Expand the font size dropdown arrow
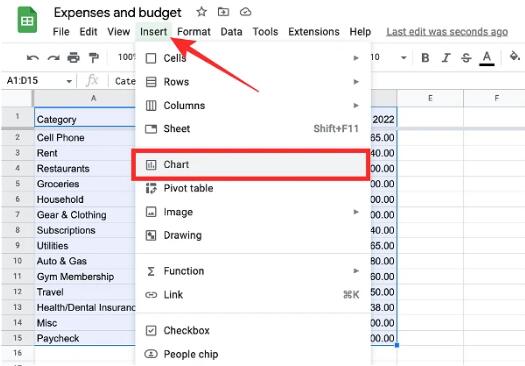 pos(404,58)
